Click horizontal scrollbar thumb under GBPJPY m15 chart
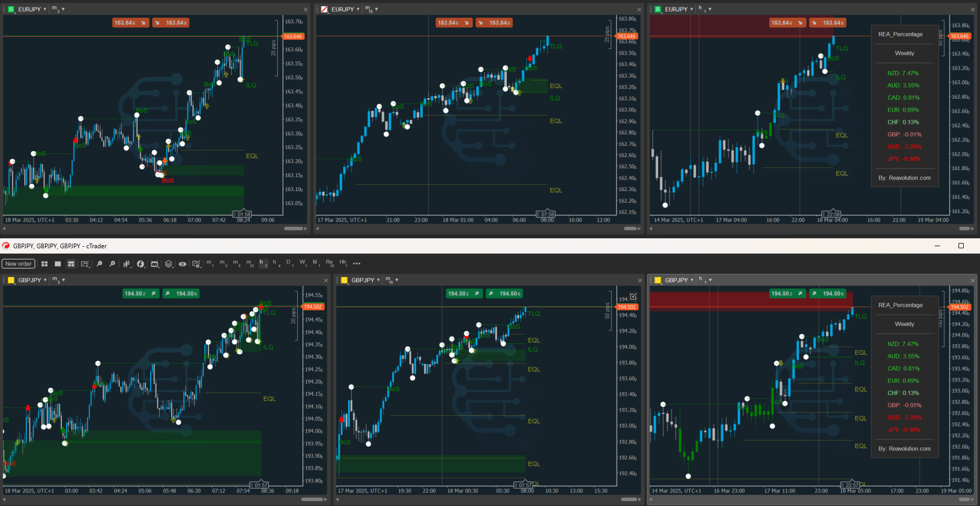This screenshot has height=506, width=980. [629, 499]
